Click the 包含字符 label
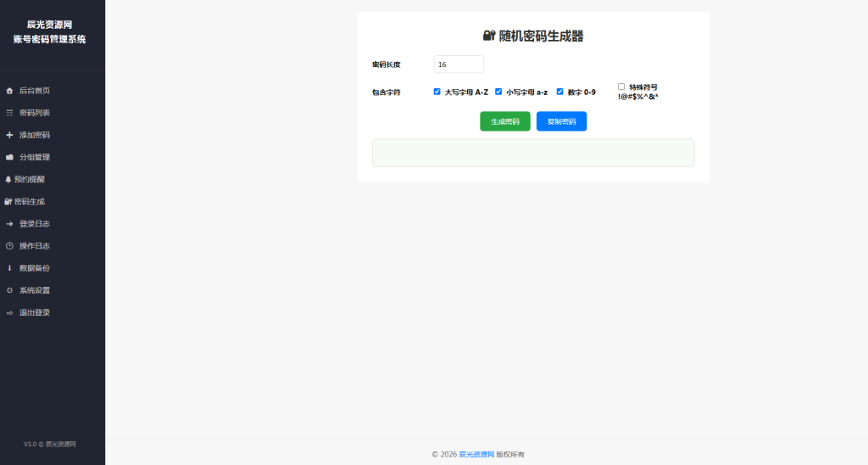Screen dimensions: 868x465 tap(386, 92)
